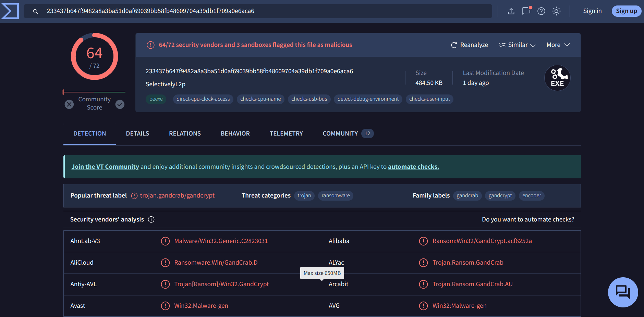The height and width of the screenshot is (317, 644).
Task: Toggle the light/dark theme sun icon
Action: coord(556,11)
